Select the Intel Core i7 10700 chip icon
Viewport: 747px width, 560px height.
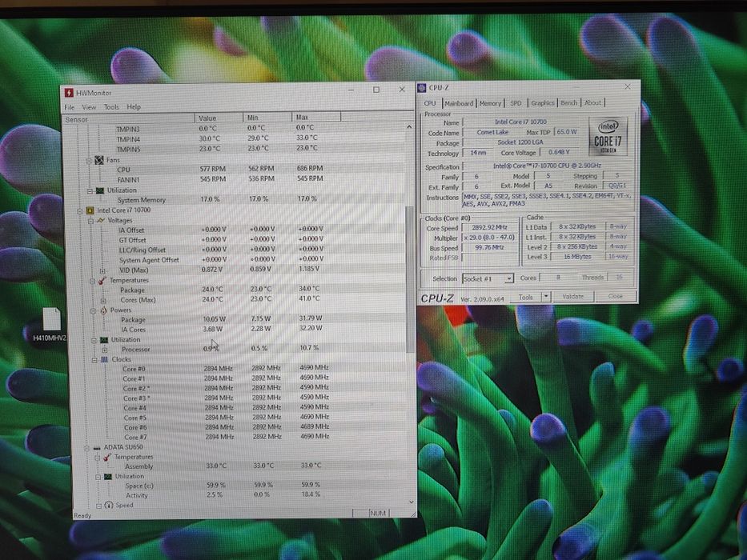click(90, 210)
